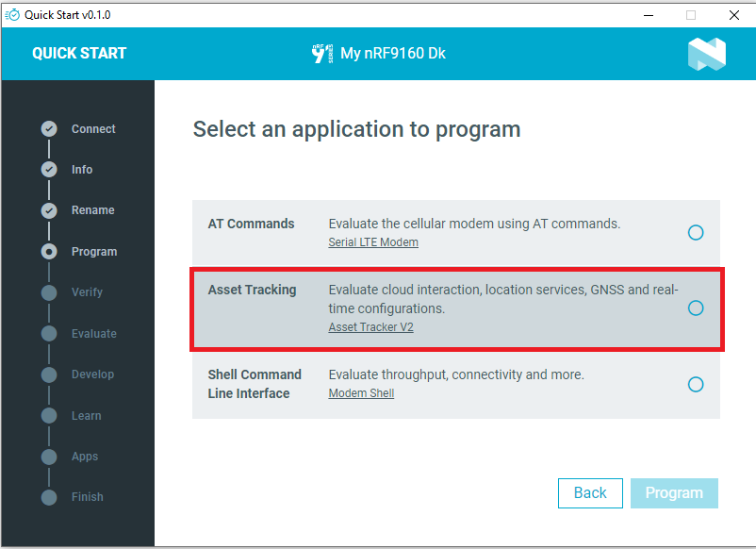Click 'Evaluate cloud interaction, location services' description
Screen dimensions: 756x549
click(x=503, y=299)
